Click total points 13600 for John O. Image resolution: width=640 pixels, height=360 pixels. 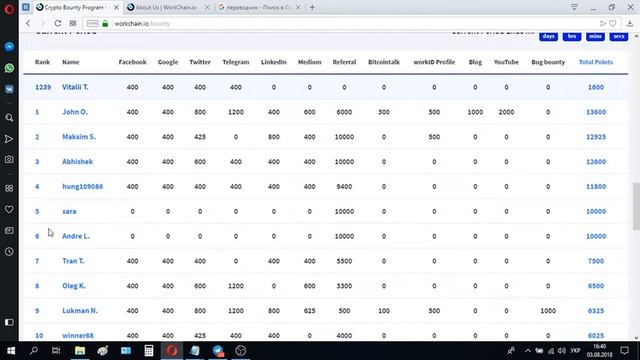coord(596,112)
